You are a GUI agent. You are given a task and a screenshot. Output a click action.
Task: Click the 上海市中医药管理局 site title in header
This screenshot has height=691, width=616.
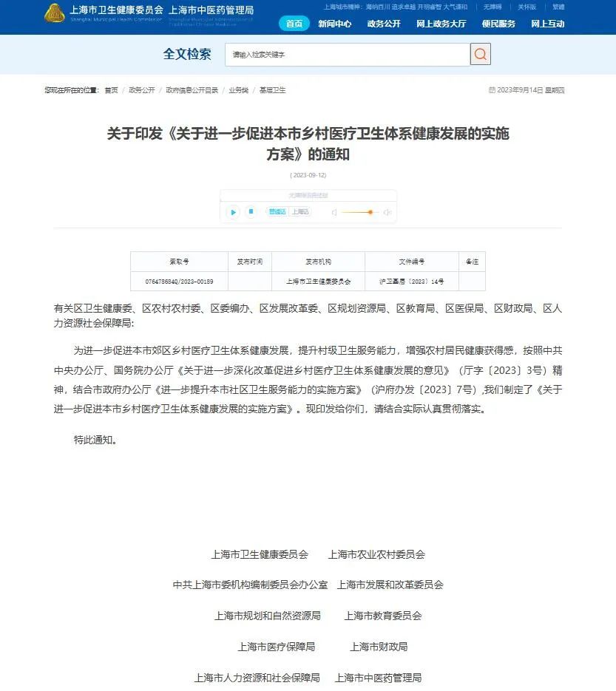point(211,10)
